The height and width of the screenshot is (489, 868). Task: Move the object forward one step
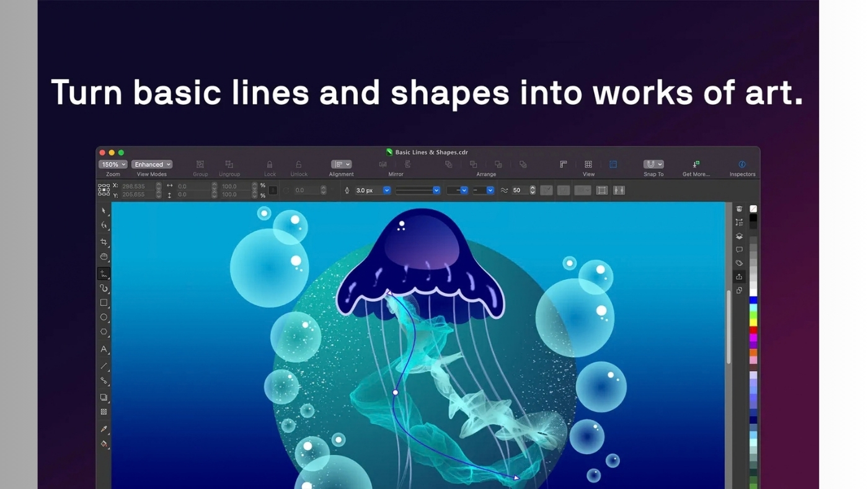pos(473,164)
